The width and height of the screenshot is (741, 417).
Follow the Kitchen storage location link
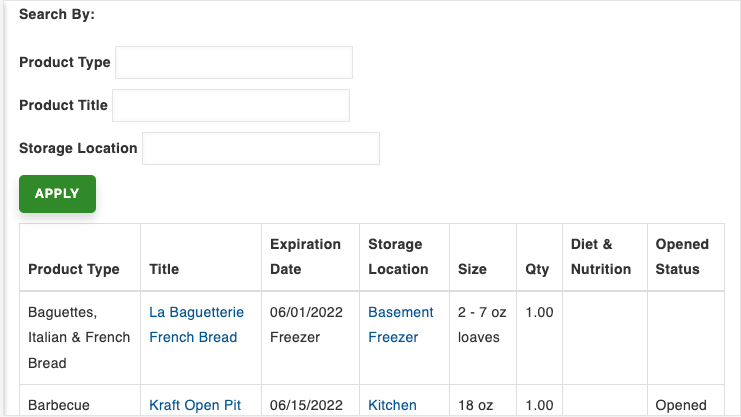(x=392, y=405)
